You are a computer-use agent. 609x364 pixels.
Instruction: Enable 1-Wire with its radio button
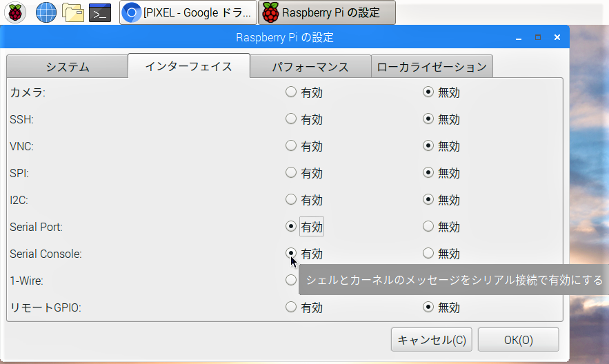point(291,280)
